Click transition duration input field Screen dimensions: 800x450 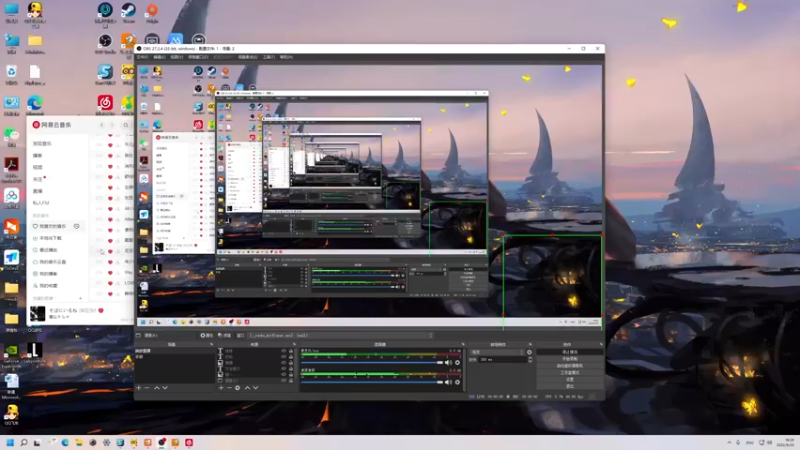(x=503, y=359)
